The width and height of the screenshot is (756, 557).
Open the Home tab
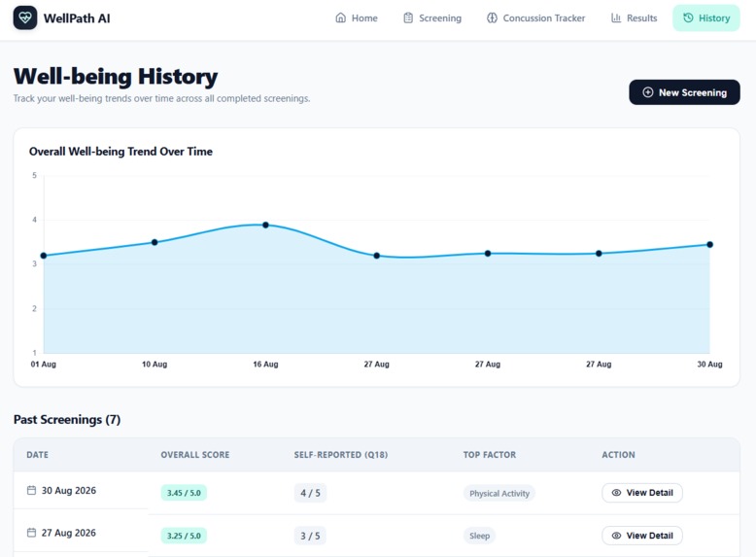[357, 17]
